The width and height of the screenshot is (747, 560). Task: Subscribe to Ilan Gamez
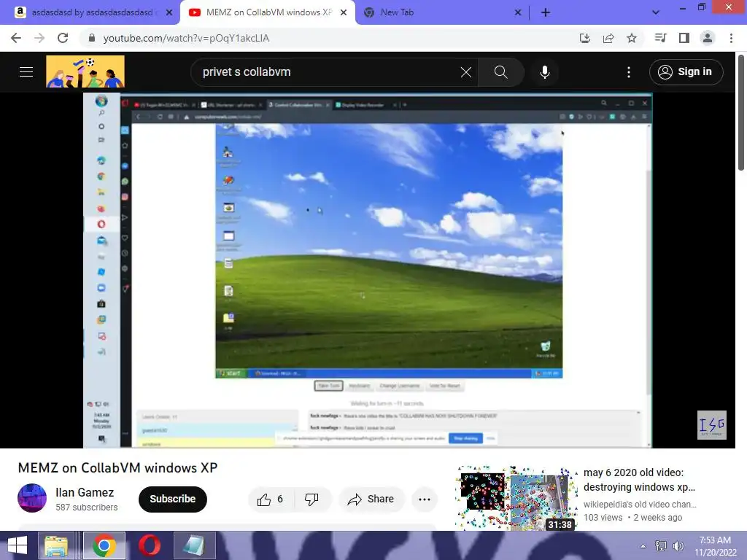[x=172, y=499]
